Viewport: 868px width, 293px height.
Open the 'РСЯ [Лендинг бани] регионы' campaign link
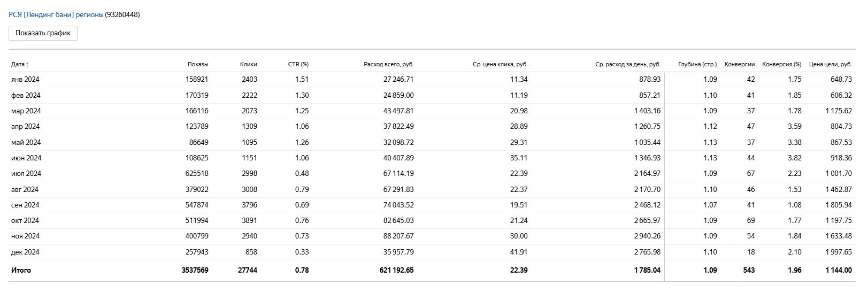click(56, 15)
